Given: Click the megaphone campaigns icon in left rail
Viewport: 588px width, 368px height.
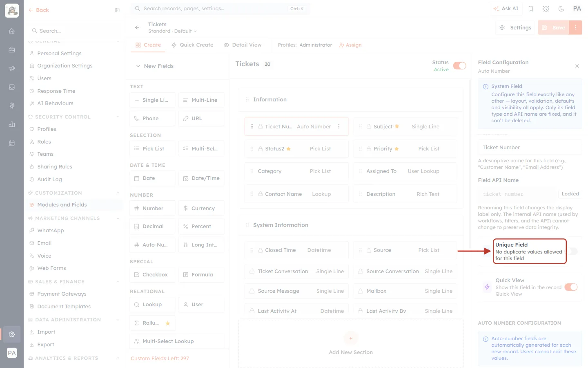Looking at the screenshot, I should point(12,68).
